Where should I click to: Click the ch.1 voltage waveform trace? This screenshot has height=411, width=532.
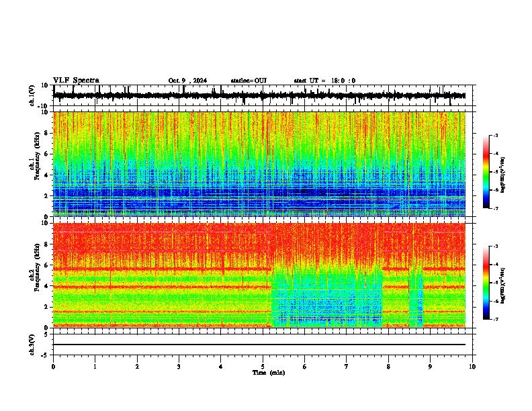tap(259, 95)
